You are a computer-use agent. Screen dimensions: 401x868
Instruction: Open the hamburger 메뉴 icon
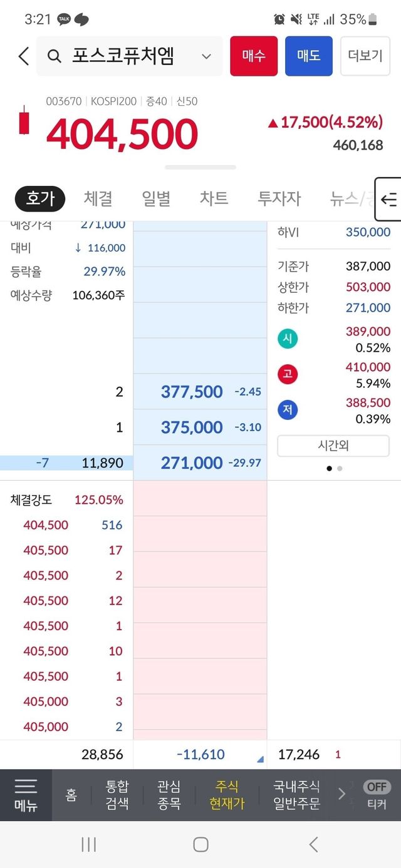tap(26, 794)
